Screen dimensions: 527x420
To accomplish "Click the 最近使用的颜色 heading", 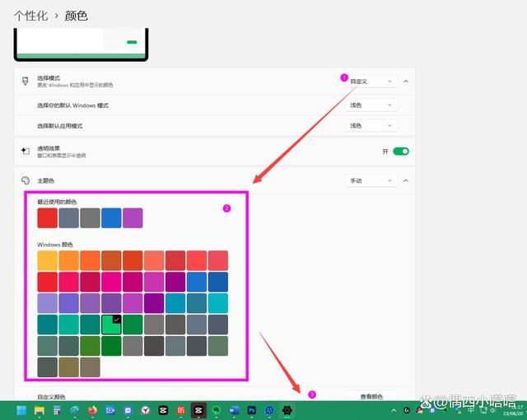I will coord(57,202).
